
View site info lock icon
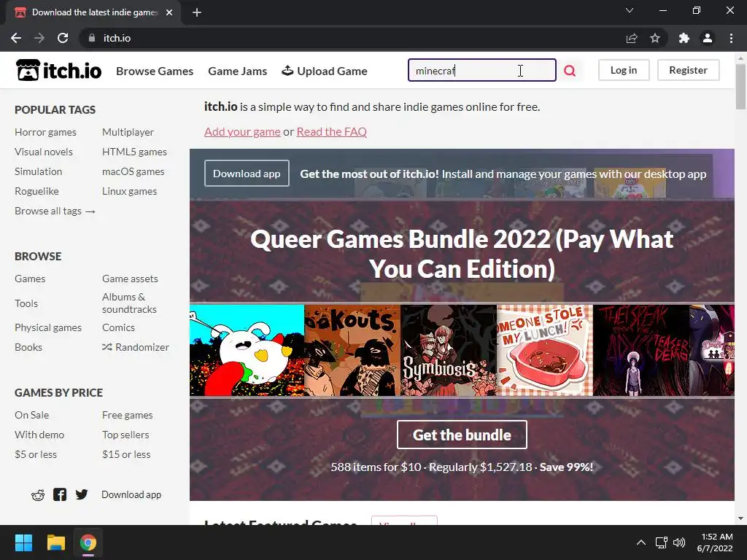[92, 38]
